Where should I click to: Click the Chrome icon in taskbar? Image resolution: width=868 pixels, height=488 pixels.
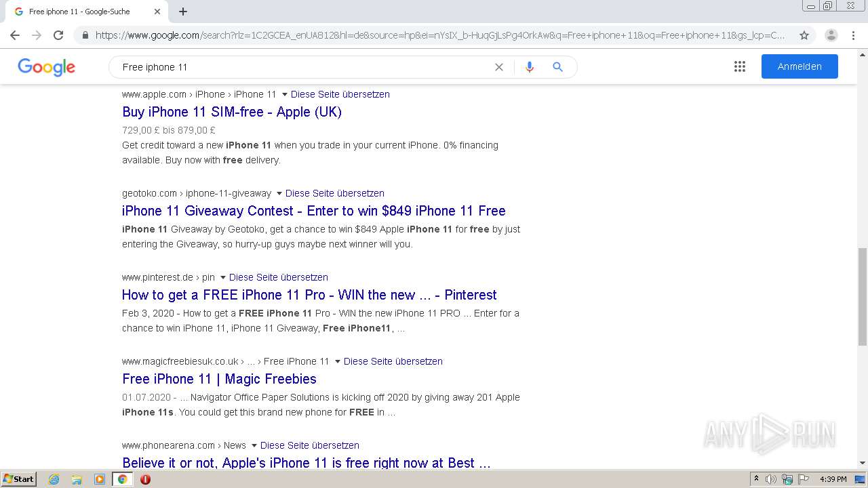[123, 479]
